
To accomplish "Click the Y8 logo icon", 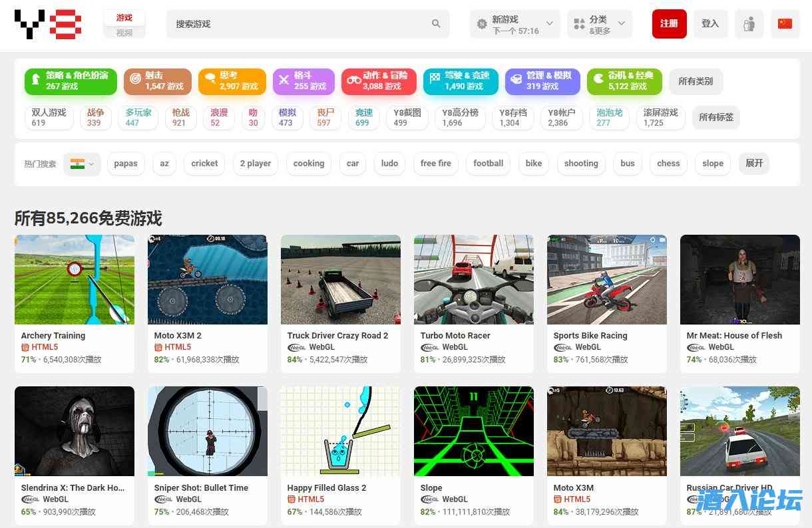I will tap(48, 24).
